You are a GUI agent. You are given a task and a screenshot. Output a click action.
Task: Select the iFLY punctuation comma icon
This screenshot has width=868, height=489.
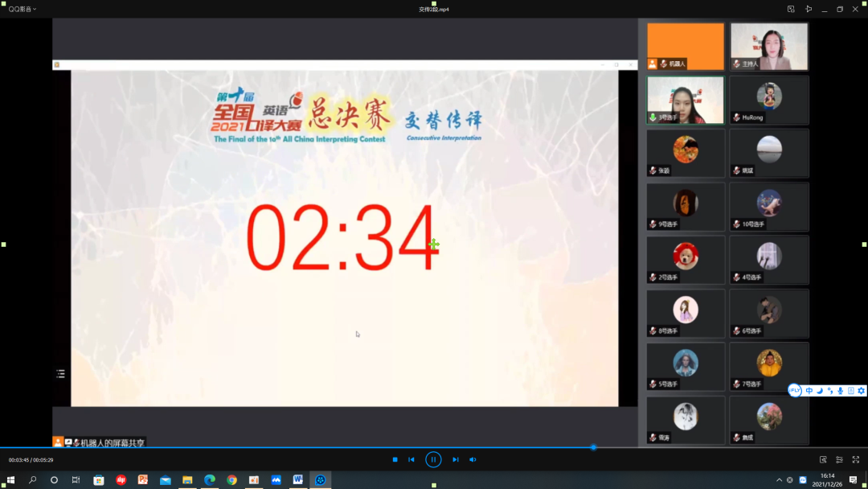(829, 390)
